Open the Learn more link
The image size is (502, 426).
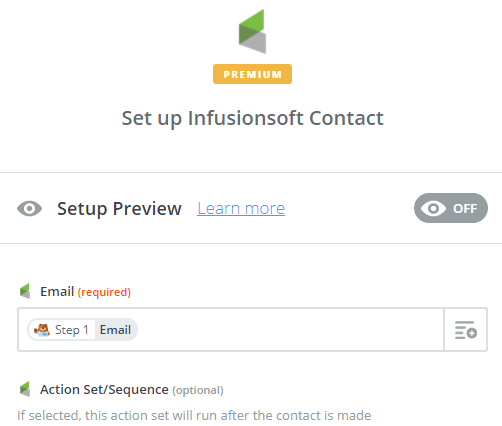pos(241,209)
